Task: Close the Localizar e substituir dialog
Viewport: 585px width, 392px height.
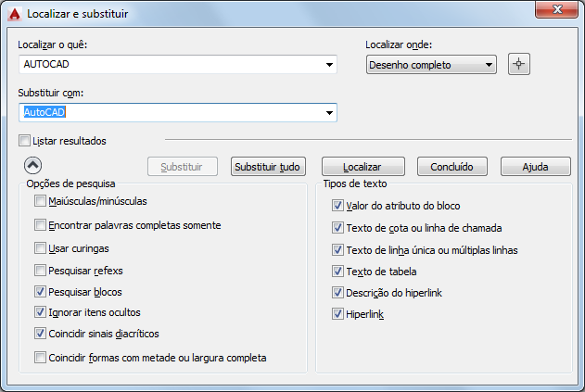Action: [556, 9]
